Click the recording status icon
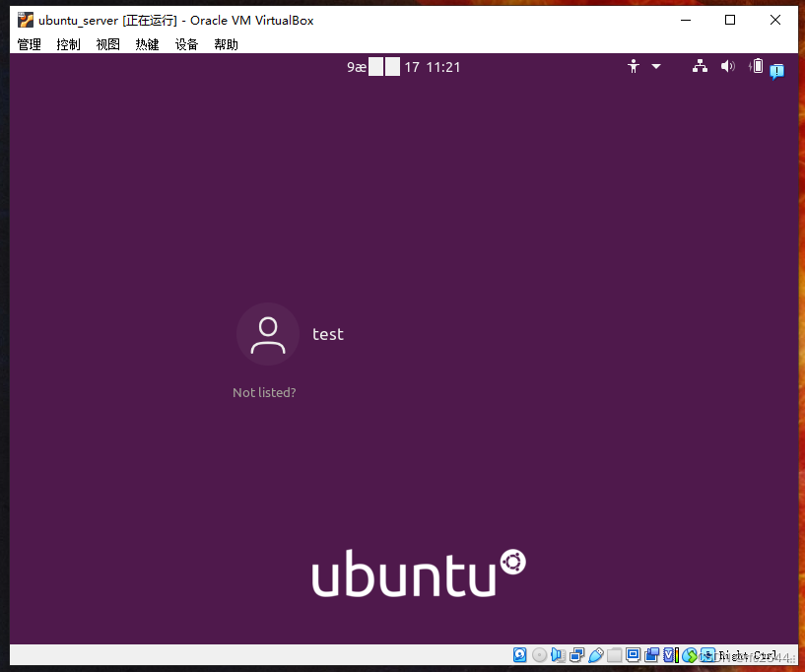The height and width of the screenshot is (672, 805). point(652,654)
